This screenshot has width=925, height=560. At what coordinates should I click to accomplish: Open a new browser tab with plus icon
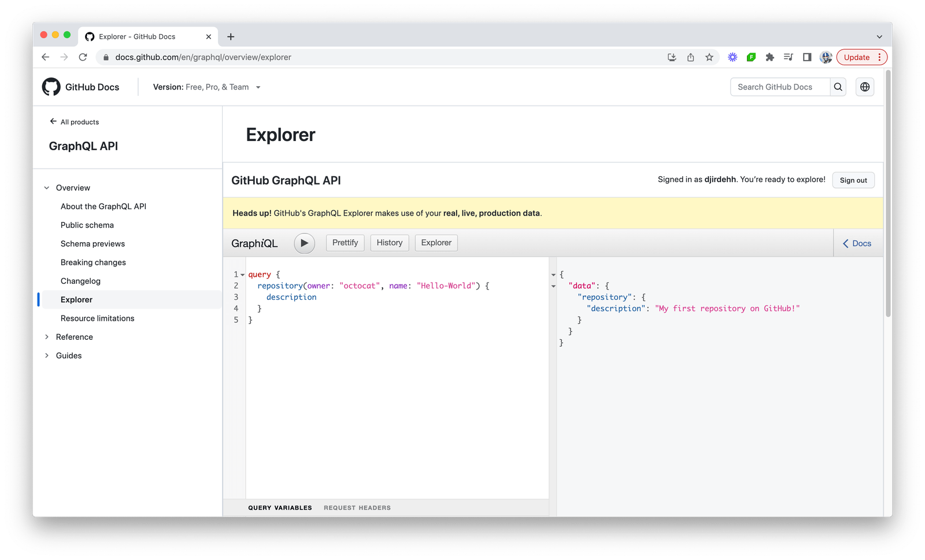click(231, 36)
